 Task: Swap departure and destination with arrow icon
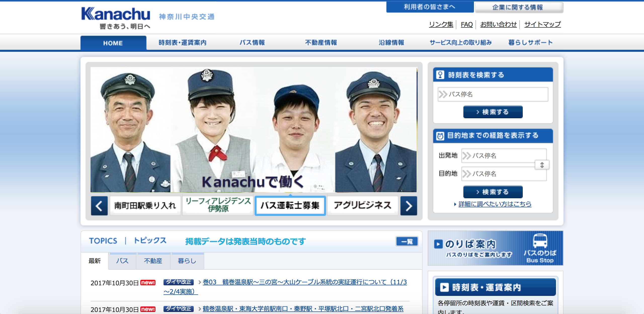point(542,165)
